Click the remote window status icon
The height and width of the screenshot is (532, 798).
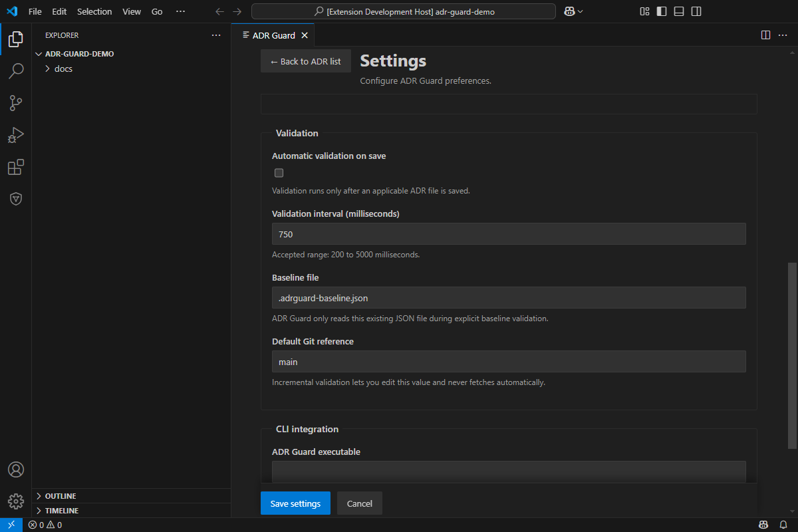[11, 525]
